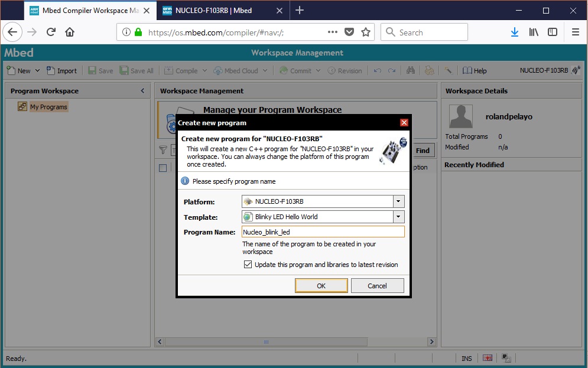This screenshot has width=588, height=368.
Task: Click the info icon beside Please specify program name
Action: point(185,181)
